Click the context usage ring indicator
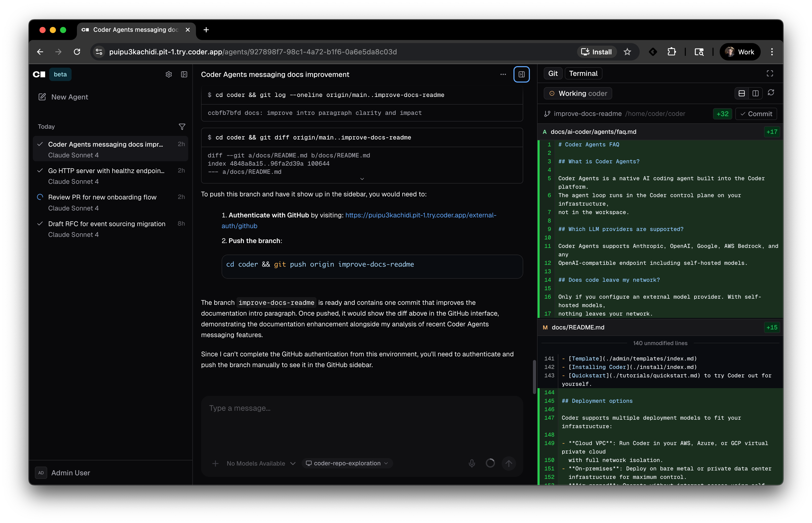The width and height of the screenshot is (812, 523). tap(490, 463)
